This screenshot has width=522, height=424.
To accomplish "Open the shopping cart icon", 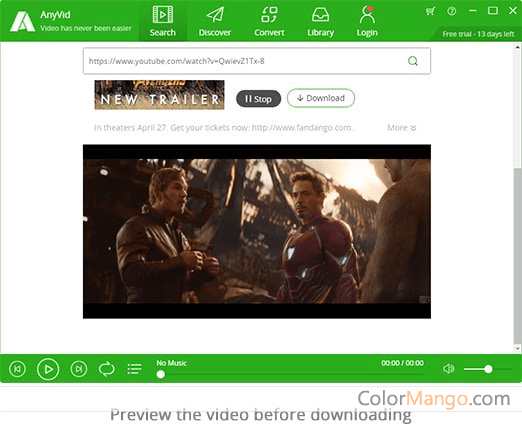I will click(x=430, y=11).
